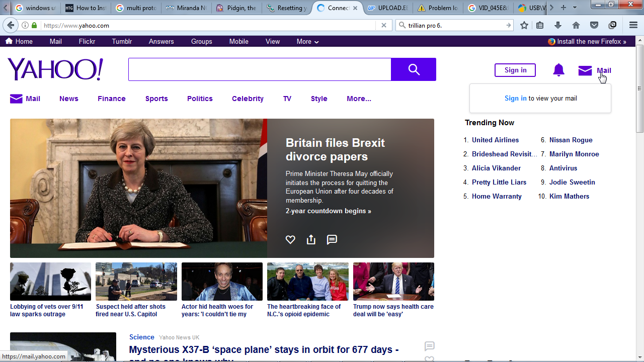Click the Yahoo search magnifier button
The image size is (644, 362).
[x=414, y=69]
